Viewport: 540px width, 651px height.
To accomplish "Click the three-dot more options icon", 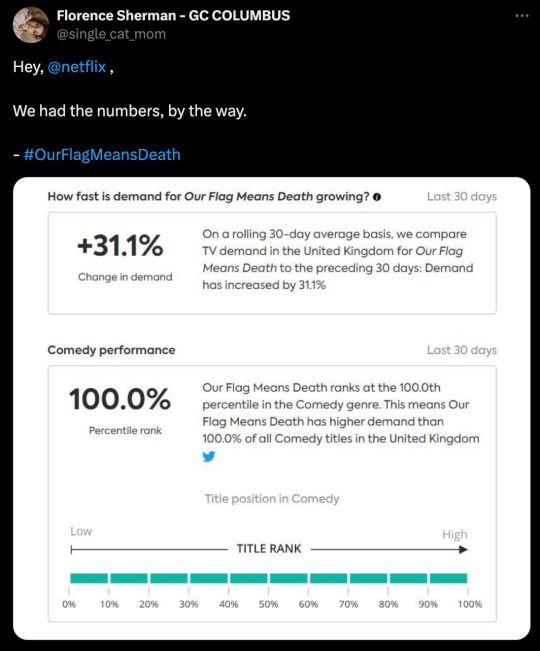I will coord(522,16).
